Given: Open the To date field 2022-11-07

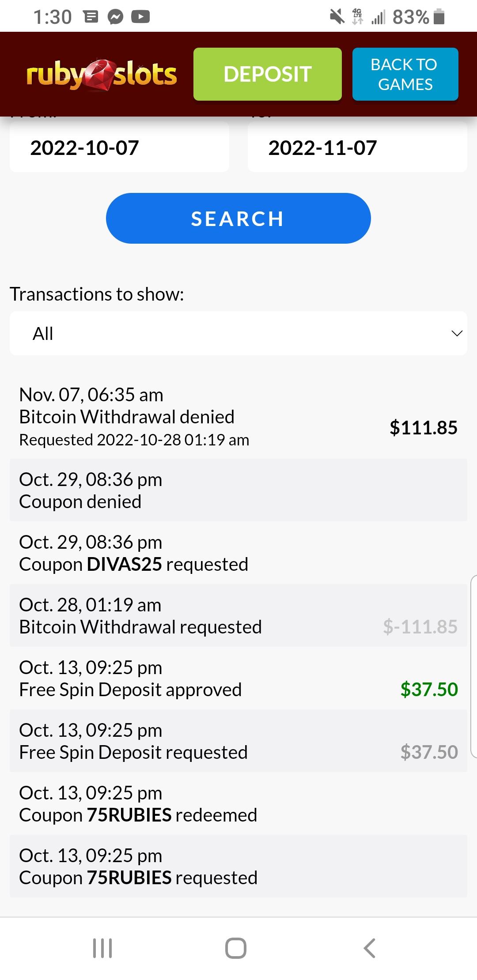Looking at the screenshot, I should point(357,147).
